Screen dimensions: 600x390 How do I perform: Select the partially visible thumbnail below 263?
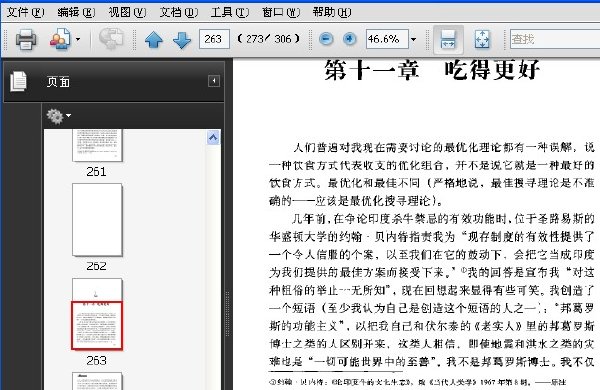point(97,381)
